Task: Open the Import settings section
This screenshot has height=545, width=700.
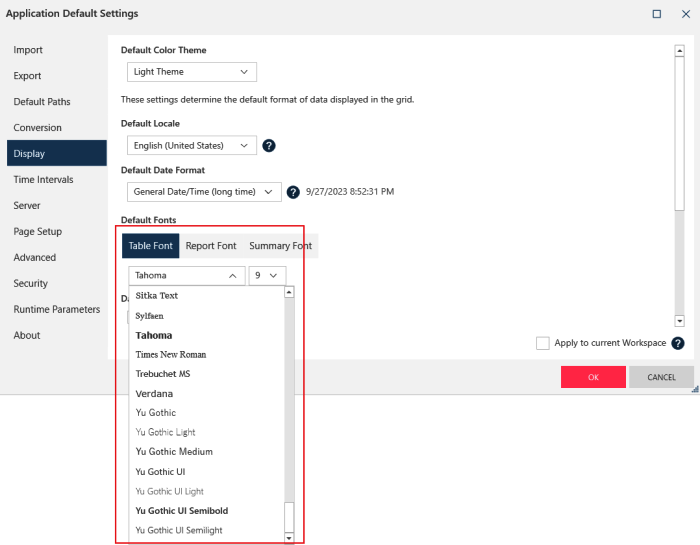Action: [57, 50]
